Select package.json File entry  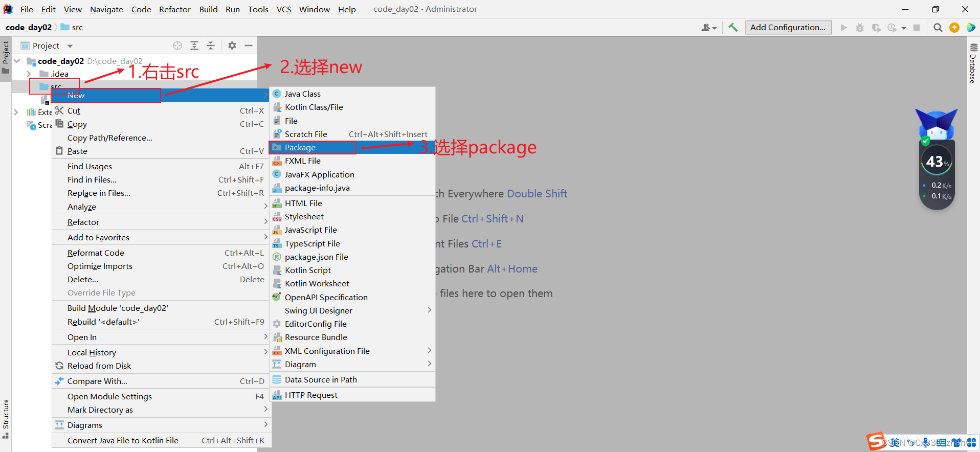pos(352,257)
